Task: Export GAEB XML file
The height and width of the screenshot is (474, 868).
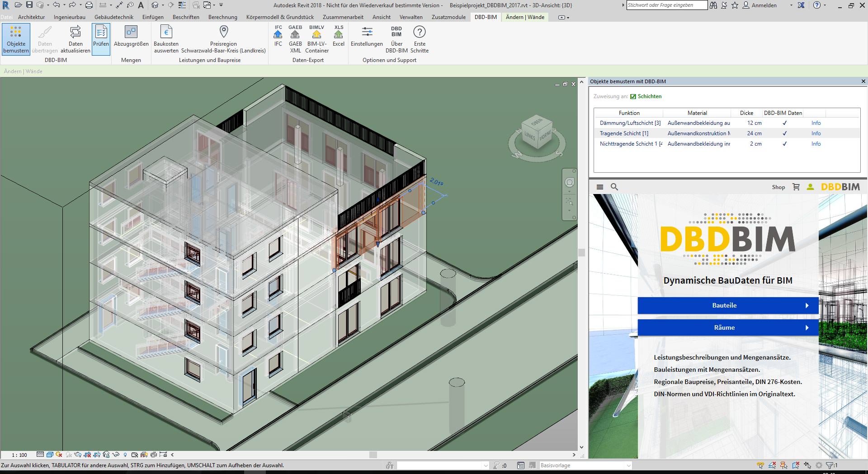Action: tap(295, 39)
